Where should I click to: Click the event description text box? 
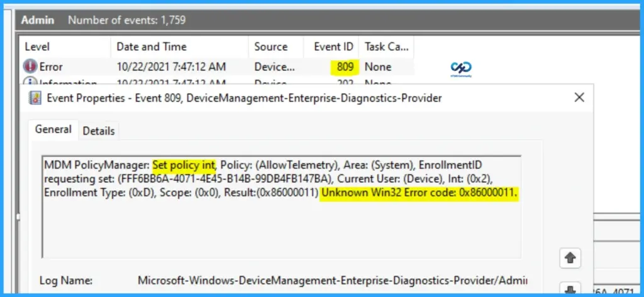[x=281, y=207]
